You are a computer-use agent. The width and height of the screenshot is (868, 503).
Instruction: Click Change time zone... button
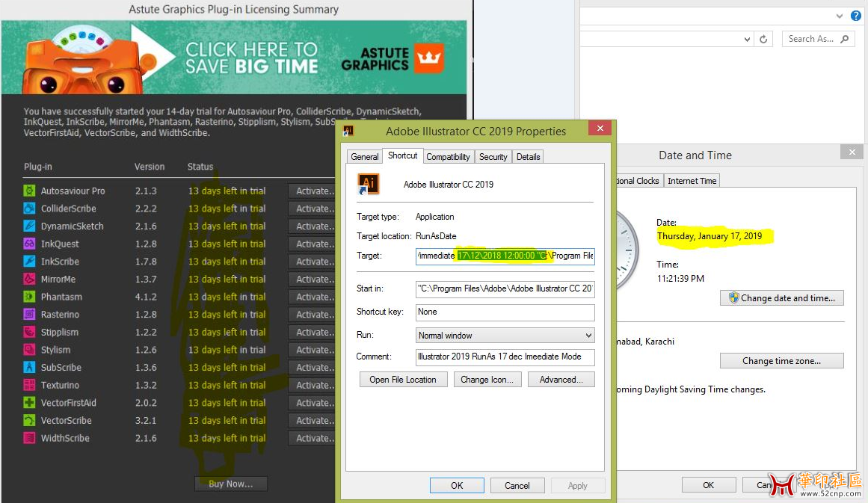point(781,361)
